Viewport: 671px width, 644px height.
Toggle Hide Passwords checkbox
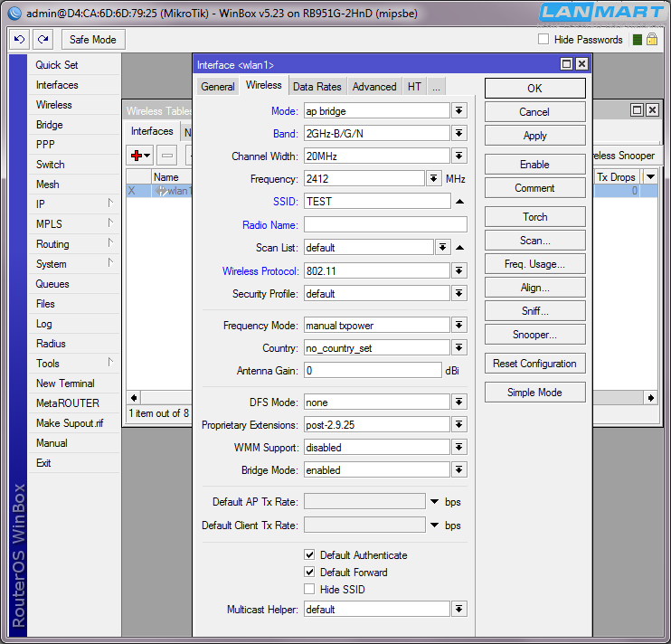[x=543, y=40]
